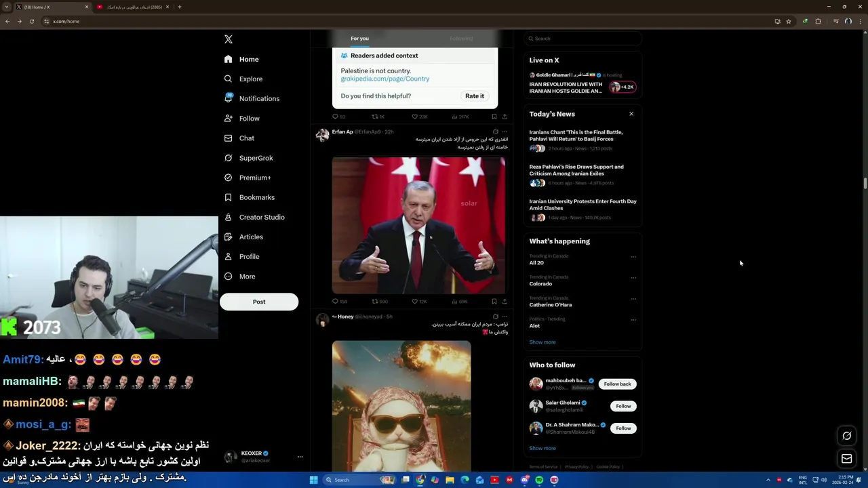Image resolution: width=868 pixels, height=488 pixels.
Task: Open Erfan Ap profile avatar
Action: (x=322, y=134)
